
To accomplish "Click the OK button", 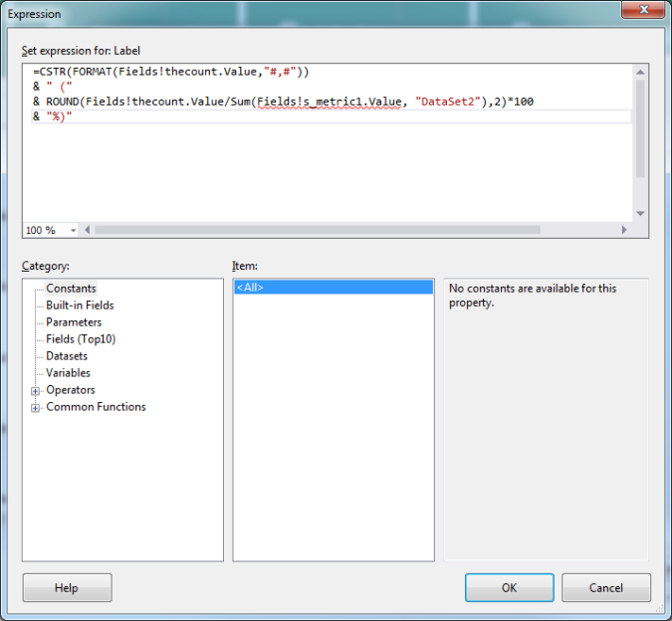I will [509, 588].
